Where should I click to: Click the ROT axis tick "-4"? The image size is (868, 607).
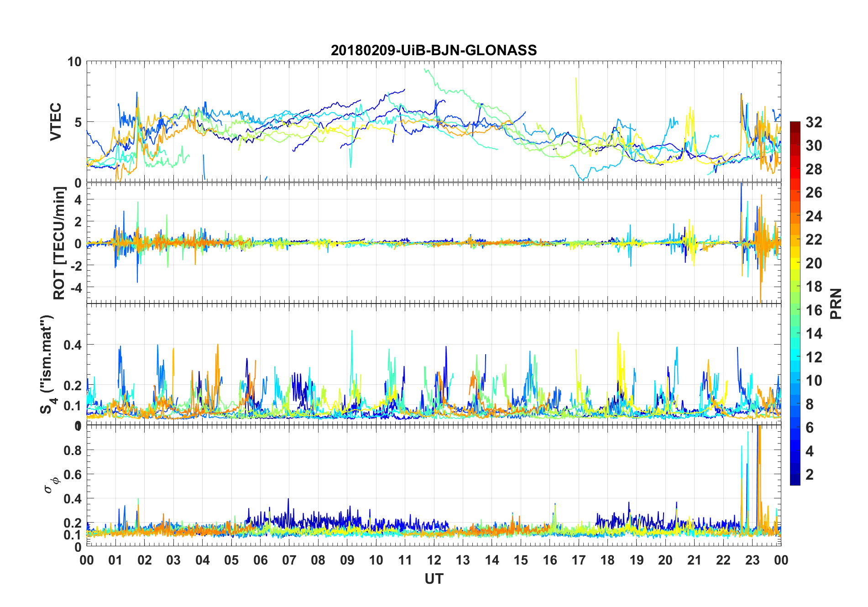tap(76, 287)
